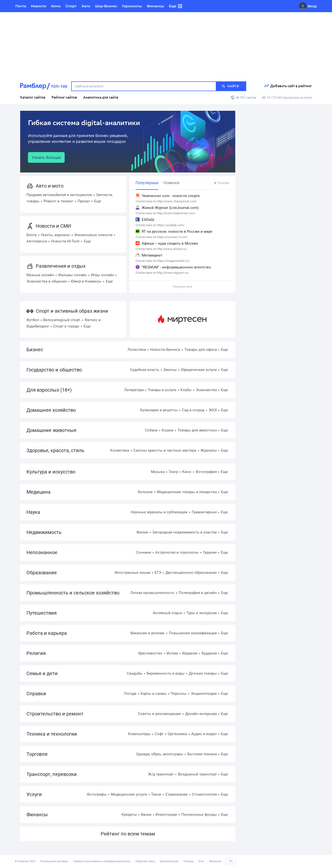Click the Авто и мото car icon

pos(30,186)
